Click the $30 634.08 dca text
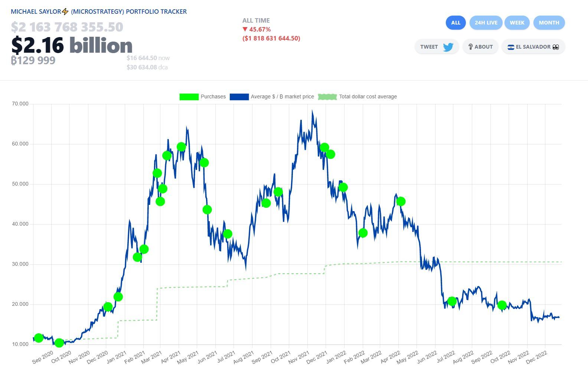 147,67
